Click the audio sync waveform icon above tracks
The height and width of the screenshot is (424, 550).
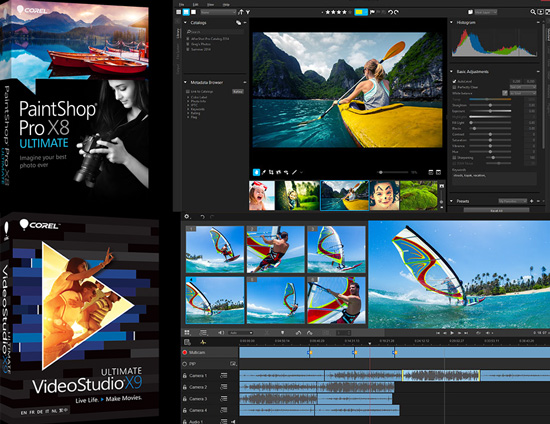click(203, 342)
